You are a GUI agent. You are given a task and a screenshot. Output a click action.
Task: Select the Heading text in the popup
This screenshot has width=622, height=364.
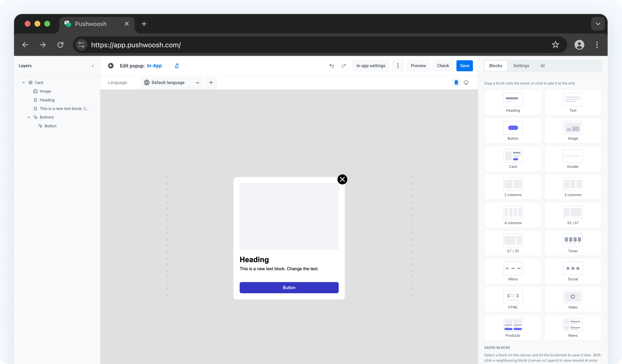click(254, 260)
